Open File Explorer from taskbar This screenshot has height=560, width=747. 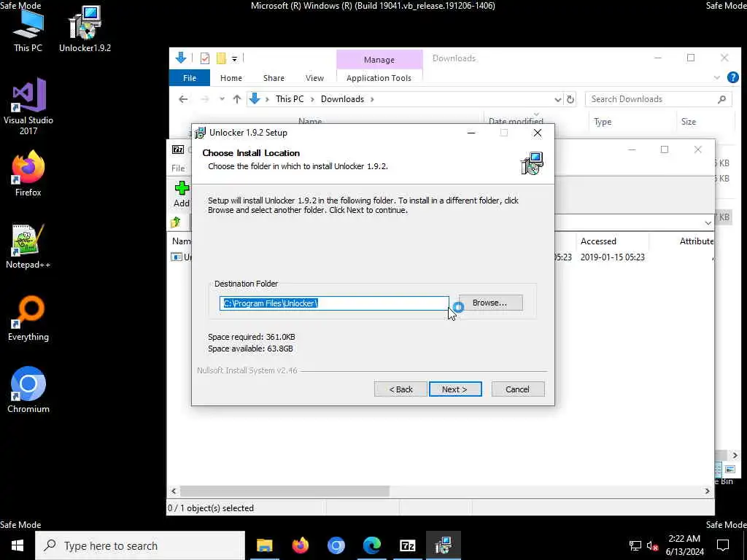point(264,545)
